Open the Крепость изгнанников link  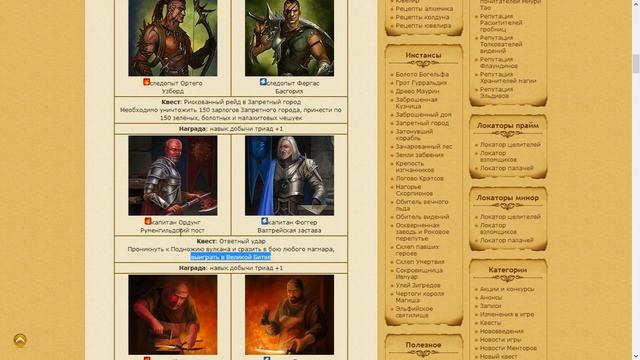[x=415, y=167]
